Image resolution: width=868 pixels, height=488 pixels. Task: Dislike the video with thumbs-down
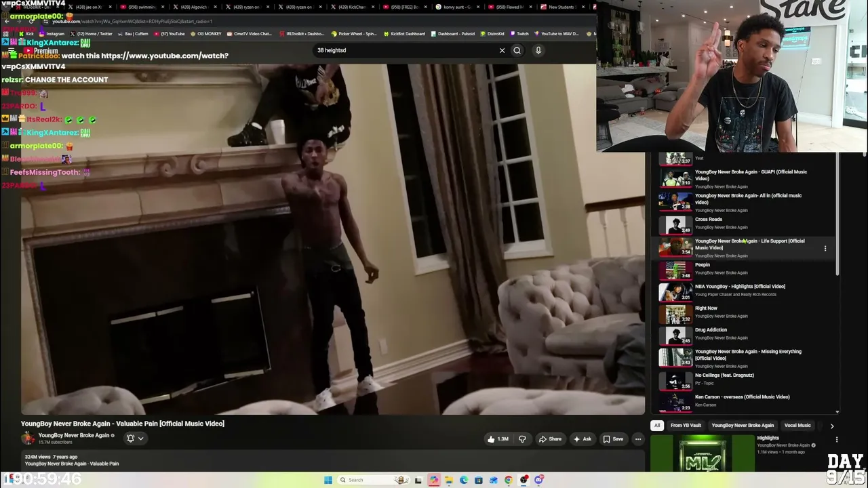(x=522, y=439)
